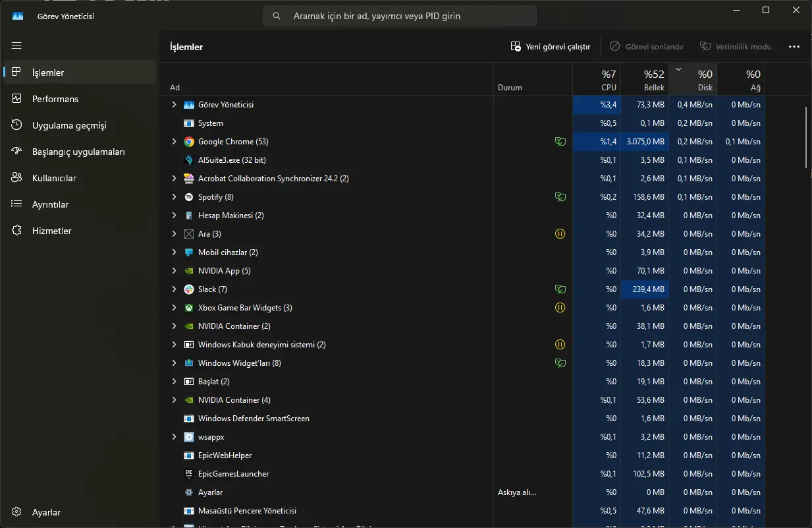Click the efficiency leaf icon beside Google Chrome

[x=560, y=142]
